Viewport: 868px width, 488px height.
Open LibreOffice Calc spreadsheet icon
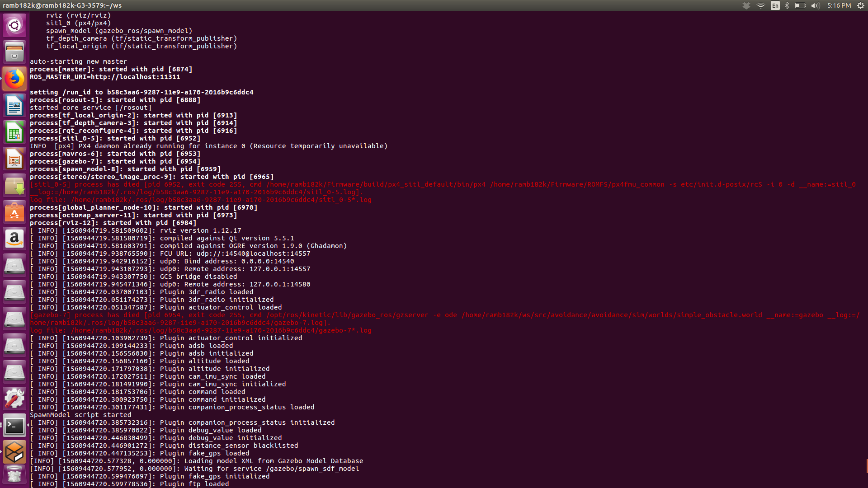point(14,132)
